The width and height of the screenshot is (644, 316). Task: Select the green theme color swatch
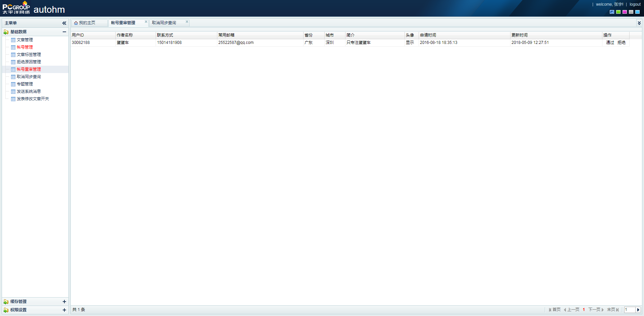tap(618, 12)
